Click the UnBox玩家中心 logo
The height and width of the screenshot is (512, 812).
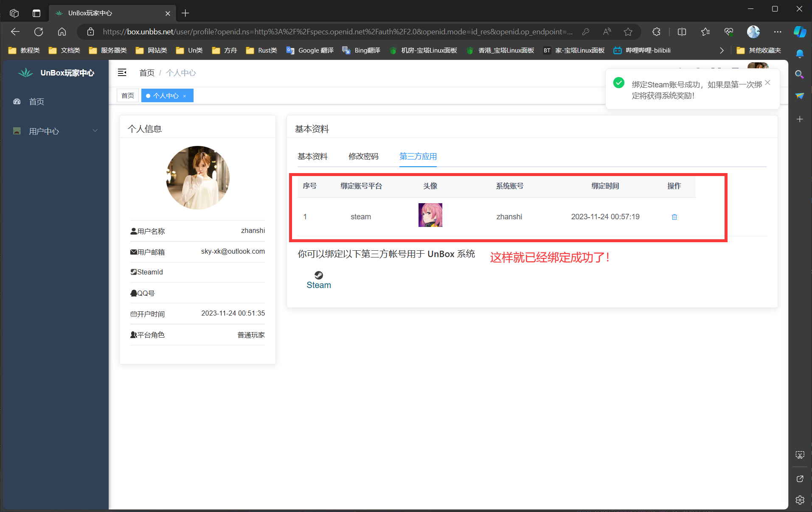point(56,73)
